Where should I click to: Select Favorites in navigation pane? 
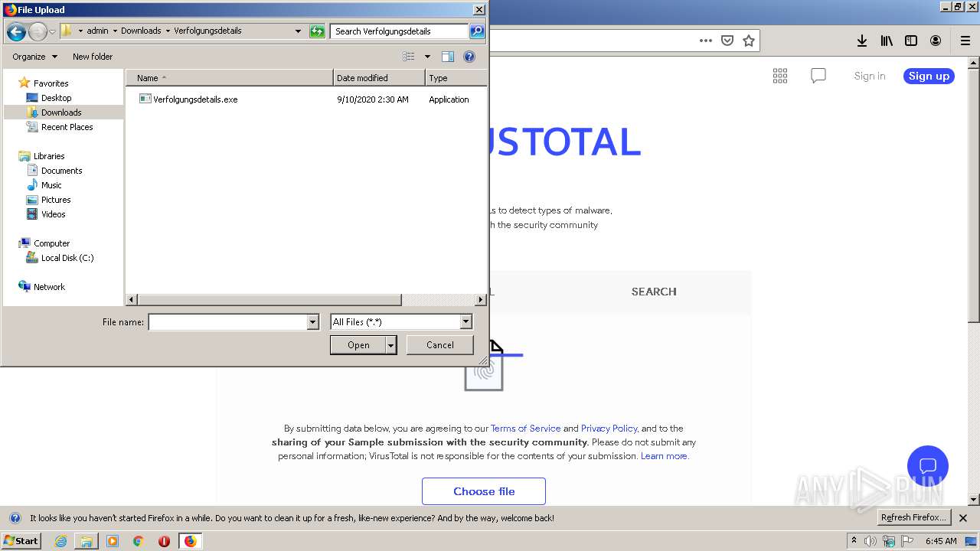tap(51, 83)
